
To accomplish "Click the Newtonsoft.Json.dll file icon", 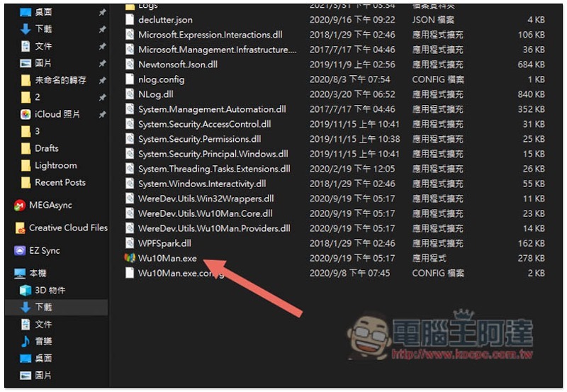I will [x=130, y=65].
